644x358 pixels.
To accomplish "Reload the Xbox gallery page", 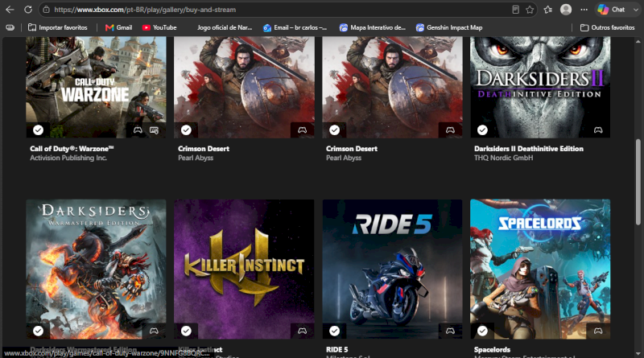I will click(28, 10).
